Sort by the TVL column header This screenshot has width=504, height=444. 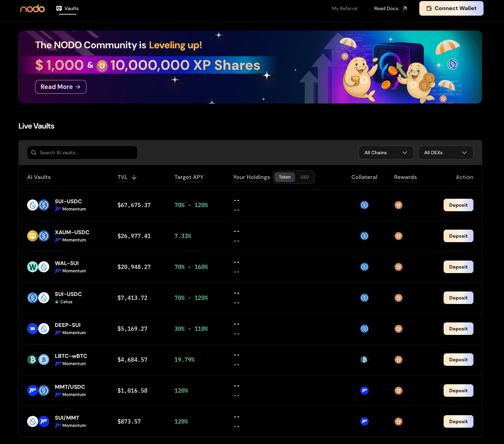coord(123,177)
